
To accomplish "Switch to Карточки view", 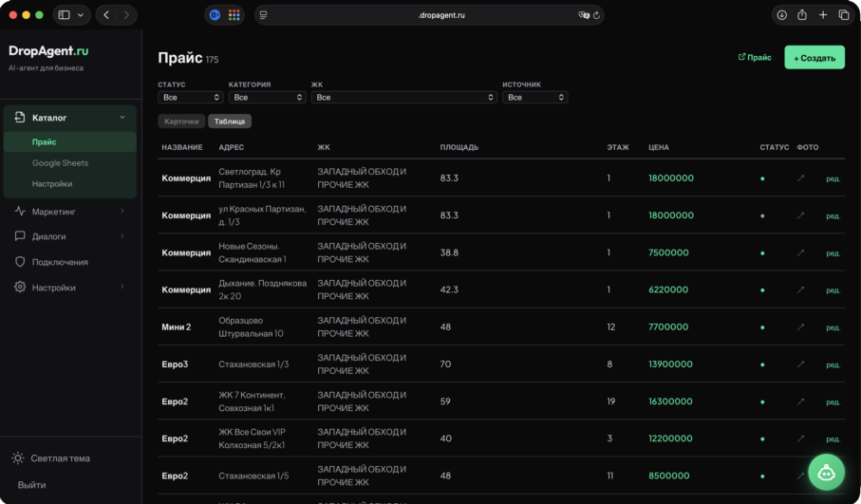I will click(x=181, y=121).
